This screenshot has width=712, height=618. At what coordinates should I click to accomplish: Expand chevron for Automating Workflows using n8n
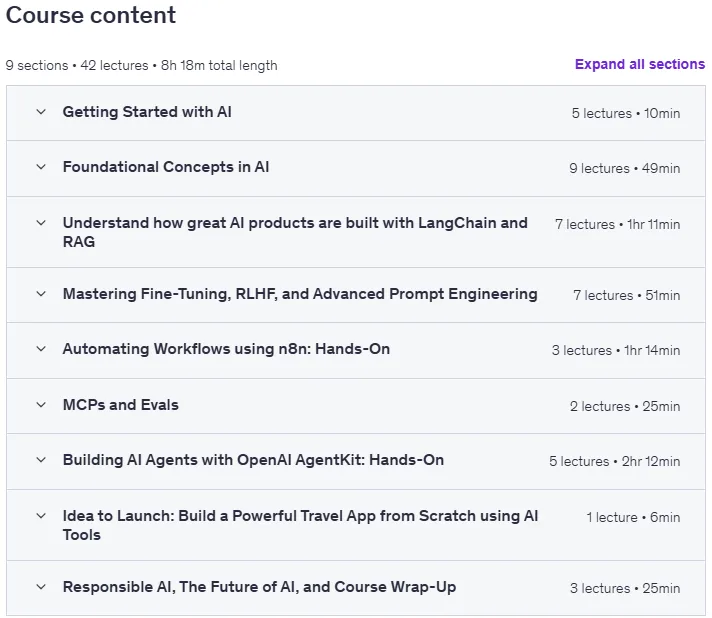tap(41, 349)
